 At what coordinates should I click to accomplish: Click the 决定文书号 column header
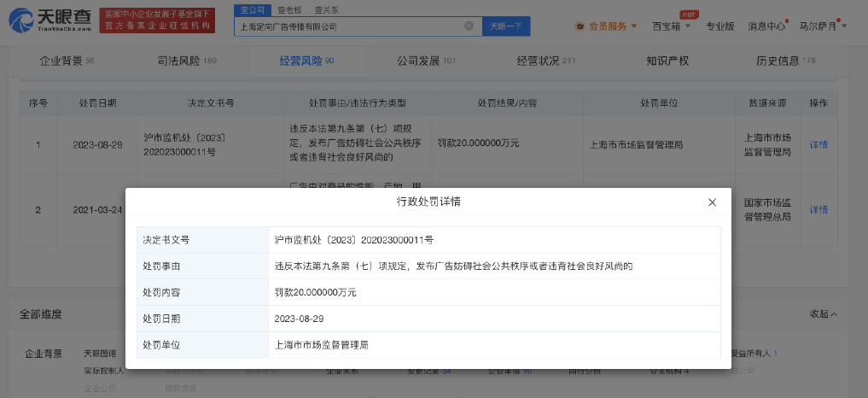point(210,103)
